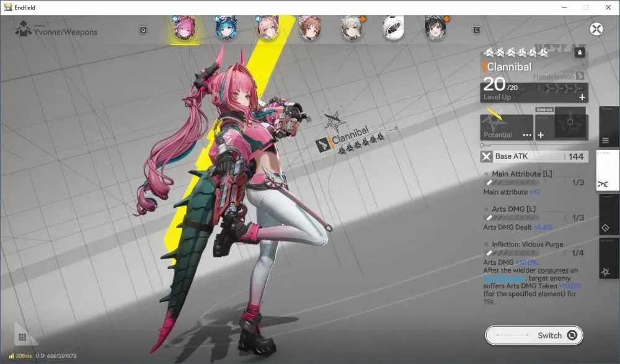
Task: Click the Main Attribute [L] skill title
Action: 522,174
